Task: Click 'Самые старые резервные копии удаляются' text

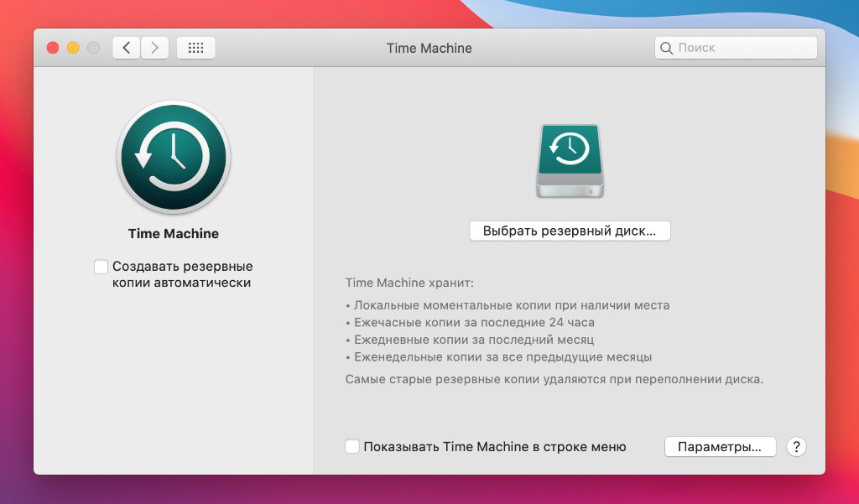Action: (470, 379)
